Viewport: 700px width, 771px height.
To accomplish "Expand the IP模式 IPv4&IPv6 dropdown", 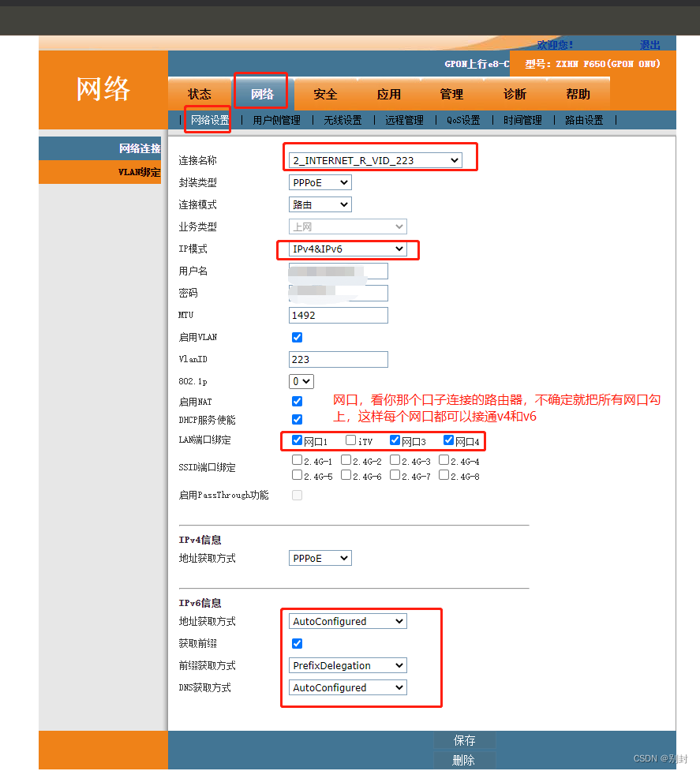I will click(x=347, y=249).
